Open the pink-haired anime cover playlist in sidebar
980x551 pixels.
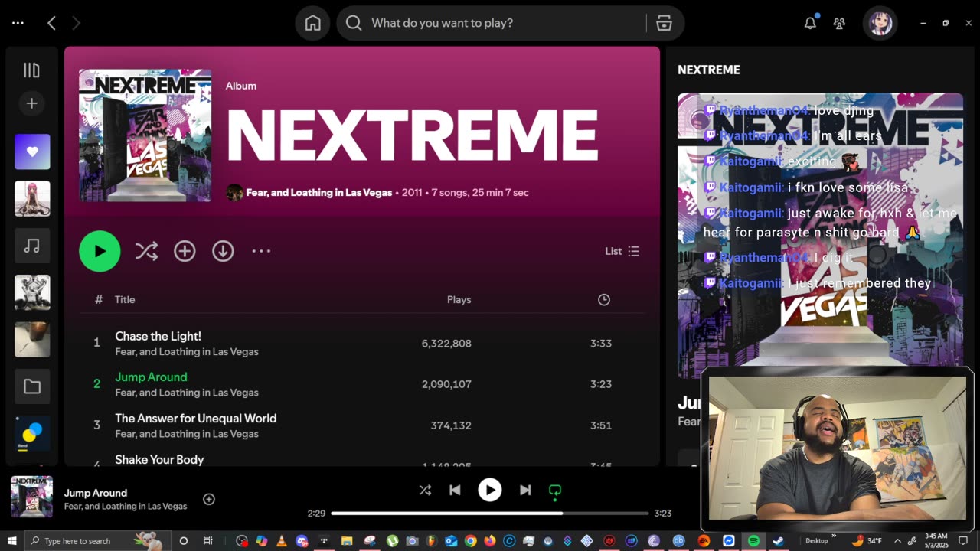coord(32,199)
